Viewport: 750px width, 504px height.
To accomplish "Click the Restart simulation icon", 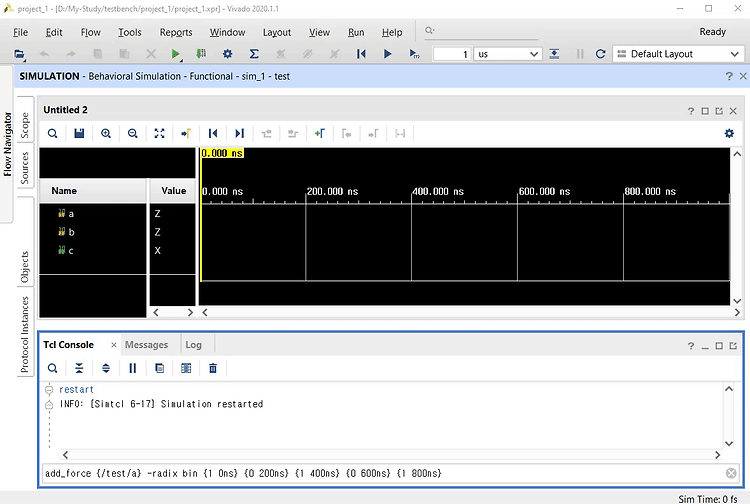I will pos(361,54).
